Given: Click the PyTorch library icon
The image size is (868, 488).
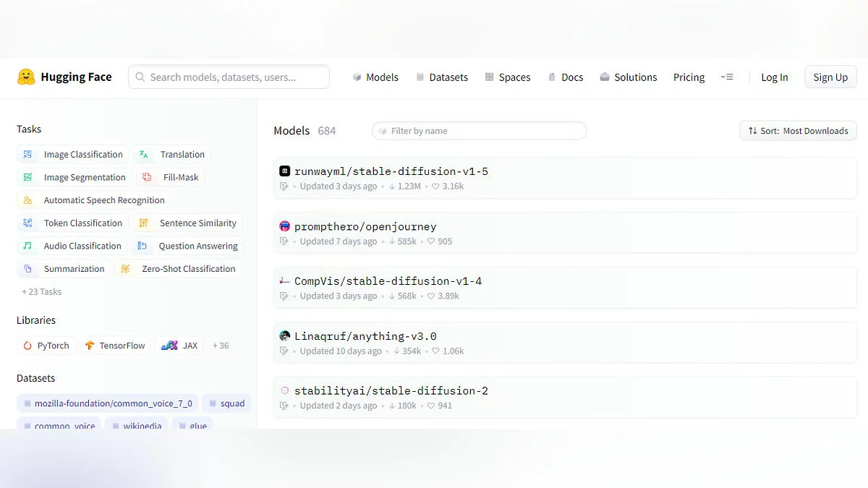Looking at the screenshot, I should coord(27,346).
